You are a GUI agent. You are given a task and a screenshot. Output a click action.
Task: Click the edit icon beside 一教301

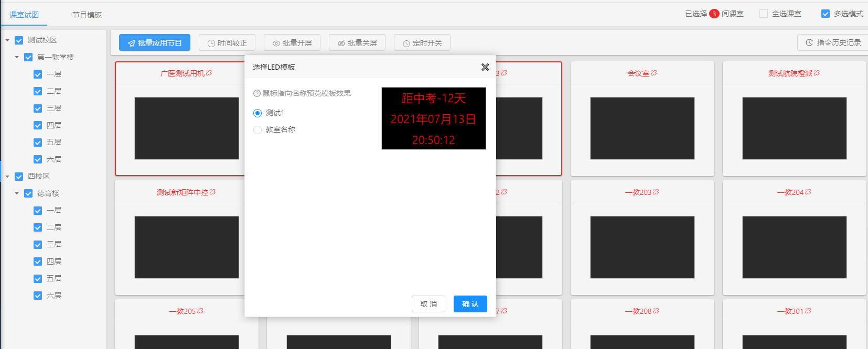(x=808, y=311)
